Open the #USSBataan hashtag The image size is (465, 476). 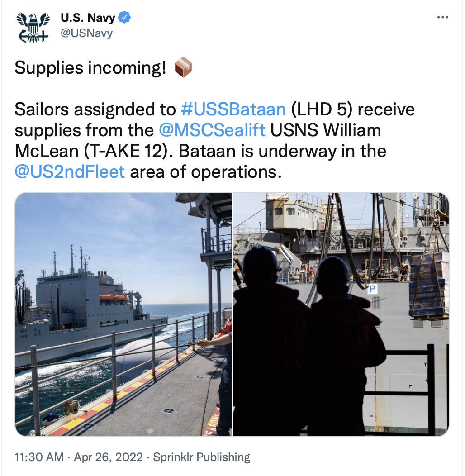[233, 109]
